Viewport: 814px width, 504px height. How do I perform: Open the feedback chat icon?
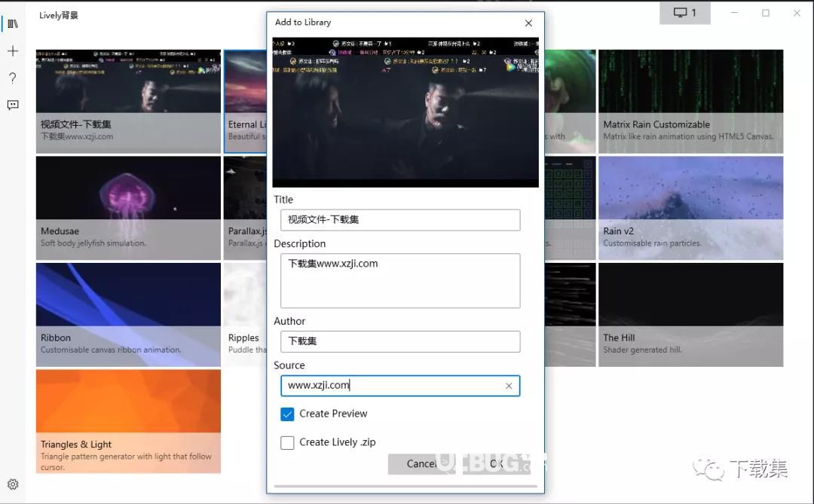click(13, 105)
